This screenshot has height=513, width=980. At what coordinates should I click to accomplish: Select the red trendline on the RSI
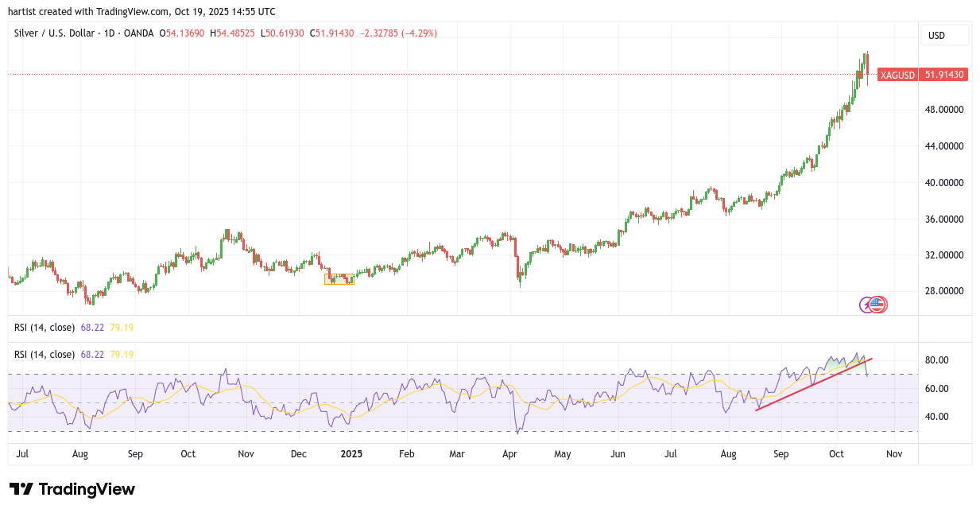[812, 384]
